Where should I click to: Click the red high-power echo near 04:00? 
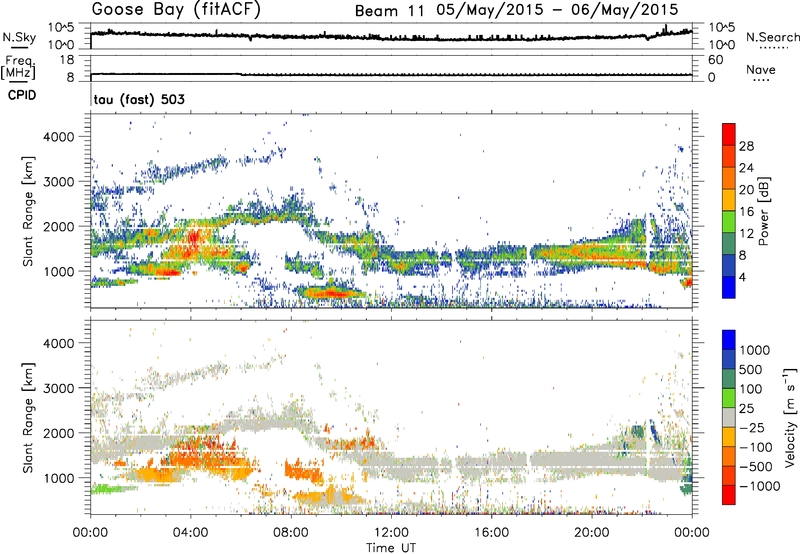point(194,239)
